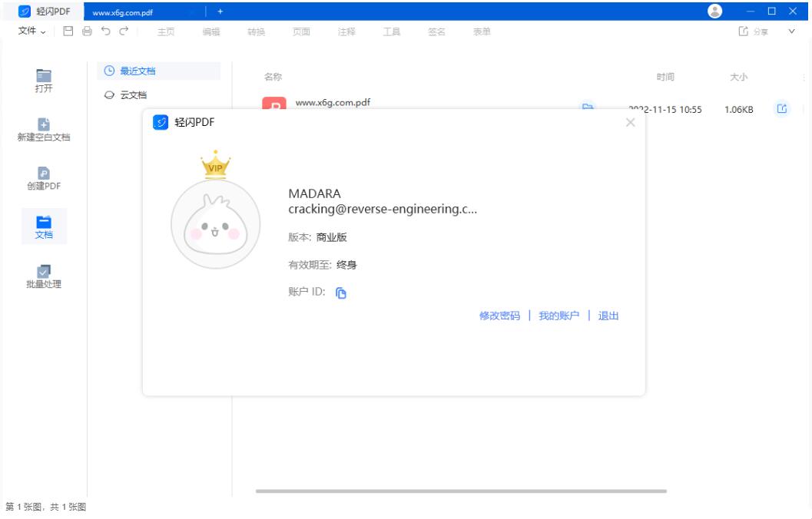Image resolution: width=812 pixels, height=519 pixels.
Task: Open the 我的账户 link
Action: pos(558,316)
